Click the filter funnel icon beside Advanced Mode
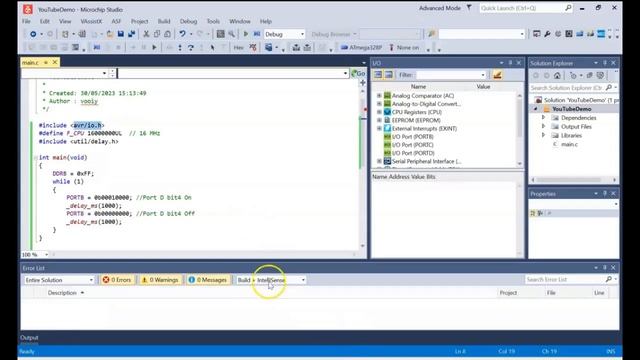The width and height of the screenshot is (640, 360). click(x=469, y=8)
